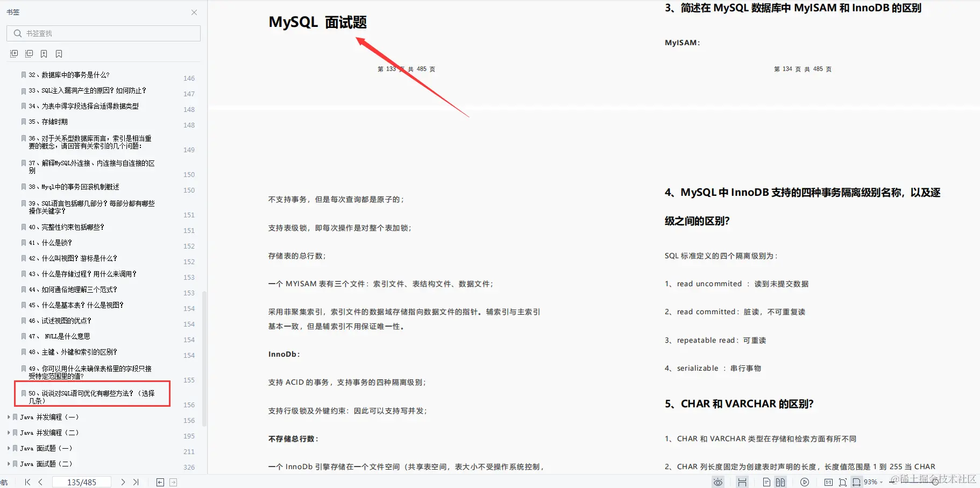Go to the next page
Image resolution: width=980 pixels, height=488 pixels.
click(123, 483)
